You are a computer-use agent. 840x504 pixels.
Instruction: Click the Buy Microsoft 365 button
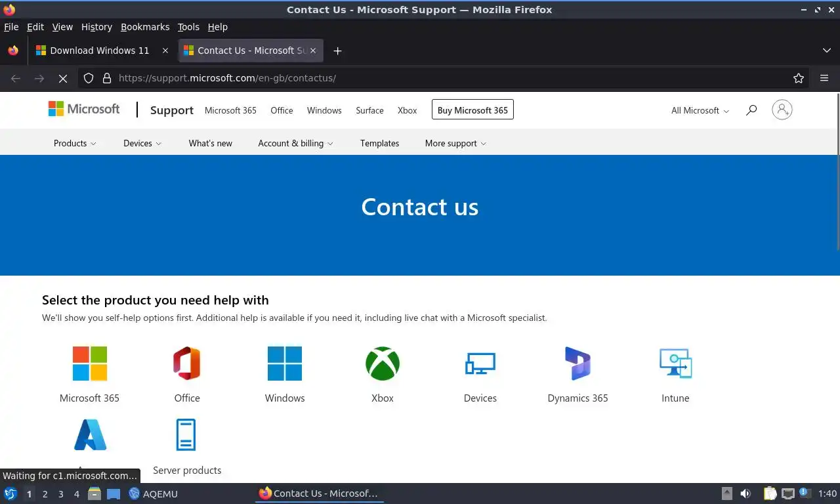coord(472,110)
